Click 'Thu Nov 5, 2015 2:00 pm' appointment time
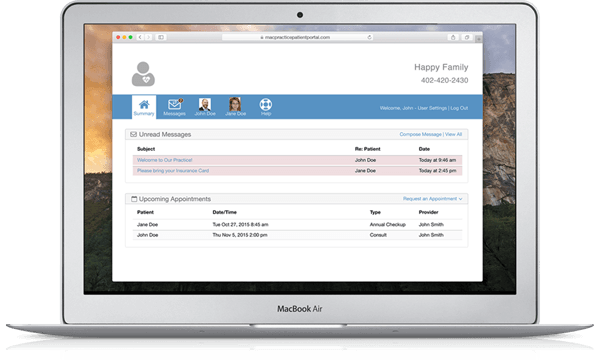Screen dimensions: 600x362 click(x=240, y=235)
